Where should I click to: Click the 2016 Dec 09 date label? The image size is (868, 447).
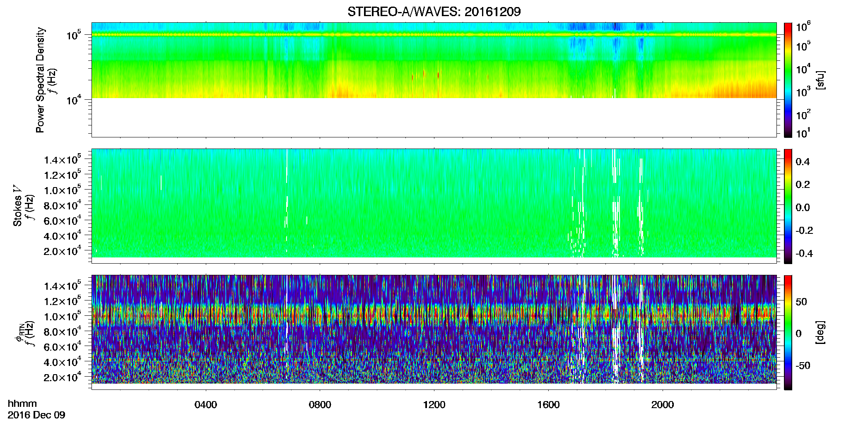(x=36, y=415)
